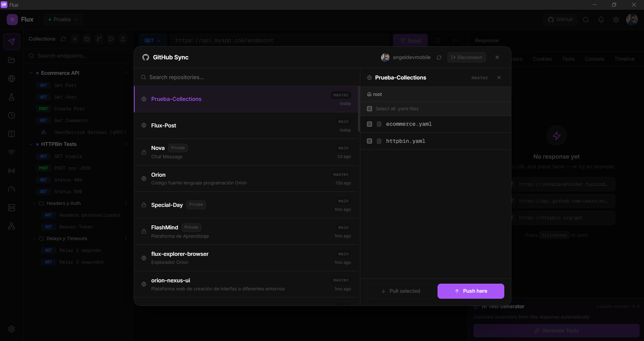Click the Pull selected button
644x341 pixels.
[x=401, y=291]
